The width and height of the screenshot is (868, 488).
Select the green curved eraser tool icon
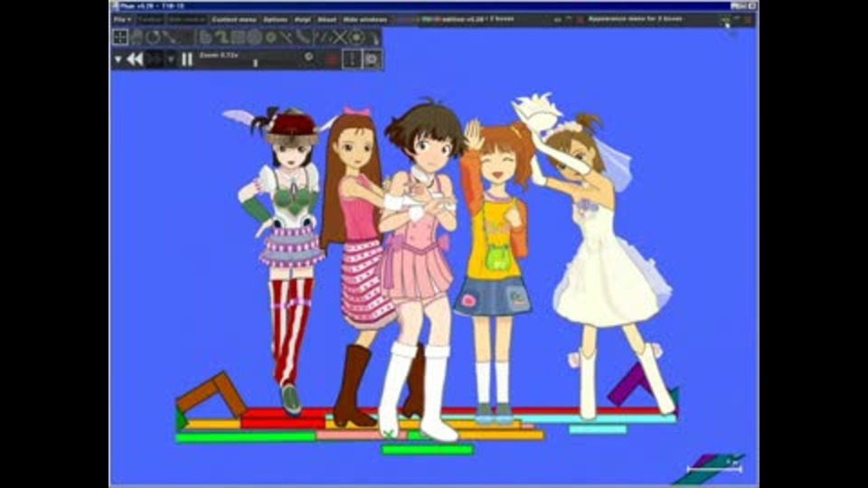pyautogui.click(x=222, y=37)
